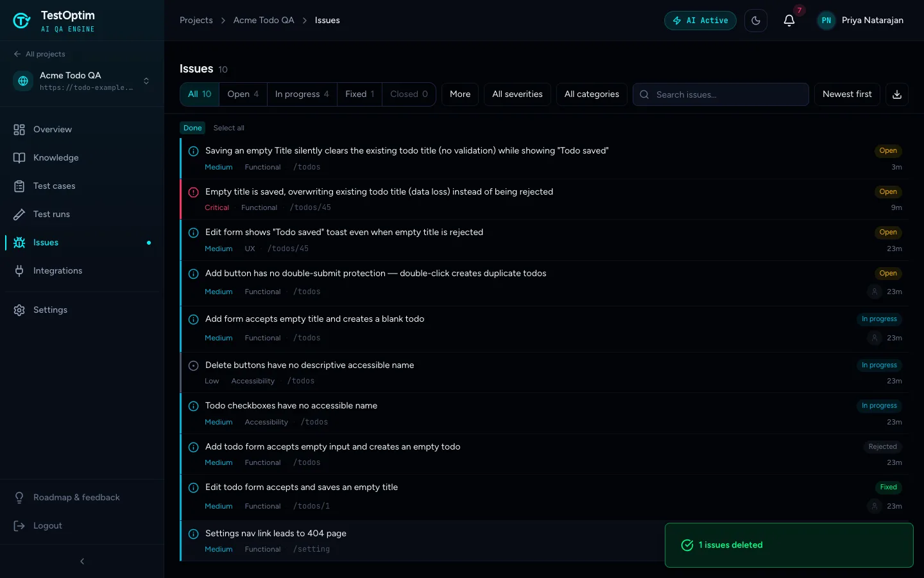This screenshot has width=924, height=578.
Task: Select the Closed 0 filter tab
Action: (409, 94)
